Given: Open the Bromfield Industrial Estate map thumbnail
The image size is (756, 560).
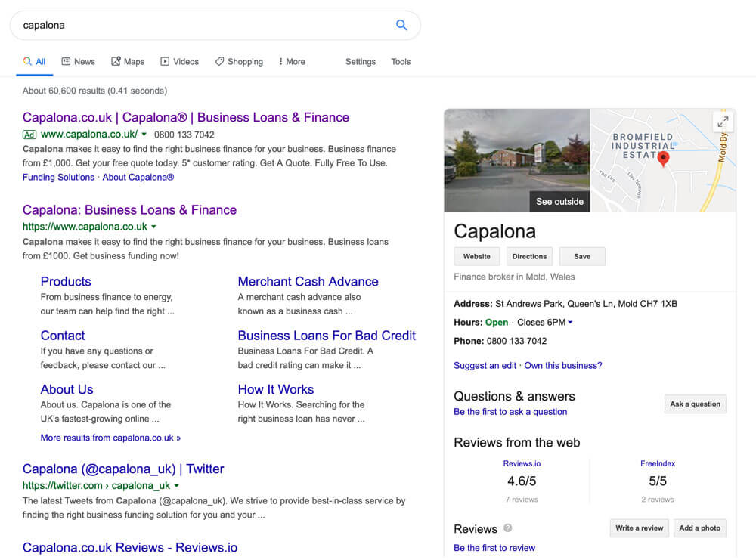Looking at the screenshot, I should [x=663, y=160].
